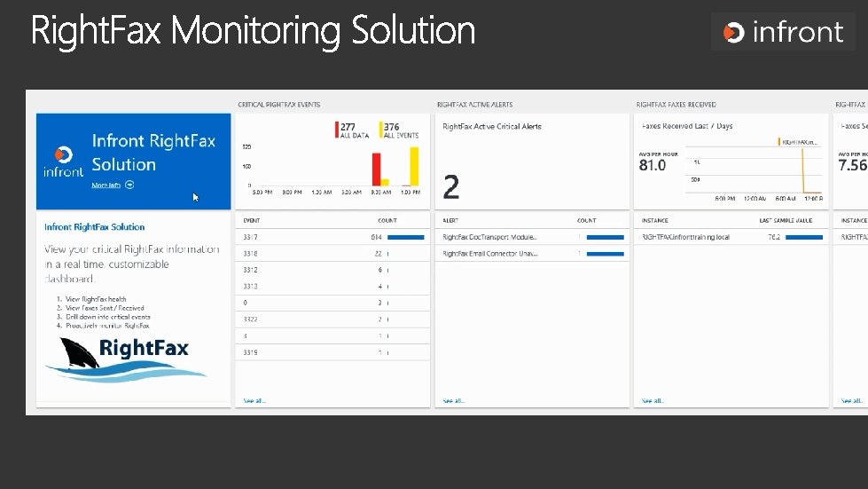This screenshot has height=489, width=868.
Task: Click yellow 376 All Events legend marker
Action: tap(381, 130)
